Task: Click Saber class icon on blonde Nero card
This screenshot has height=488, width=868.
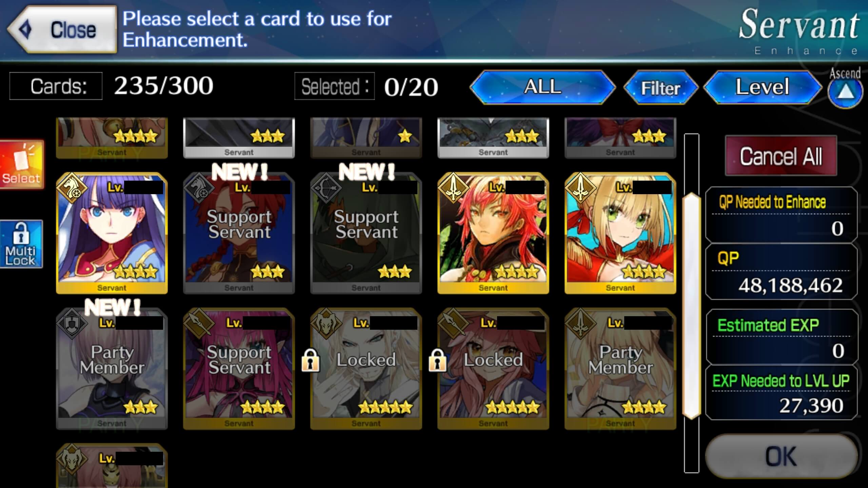Action: coord(580,188)
